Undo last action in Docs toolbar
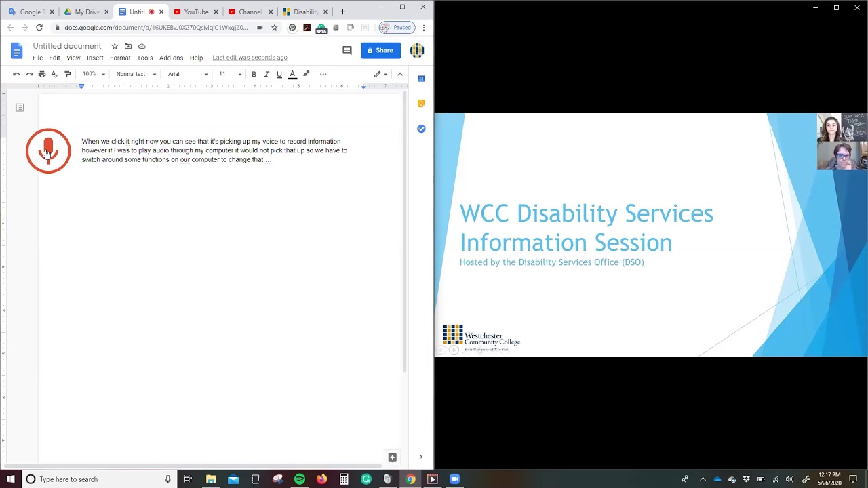The width and height of the screenshot is (868, 488). (16, 74)
